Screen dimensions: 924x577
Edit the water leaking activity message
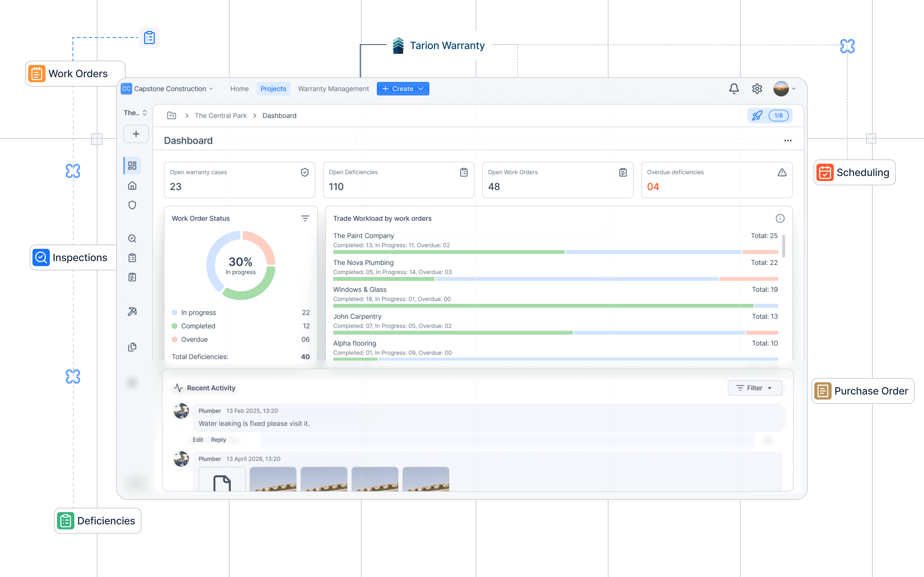(x=198, y=439)
